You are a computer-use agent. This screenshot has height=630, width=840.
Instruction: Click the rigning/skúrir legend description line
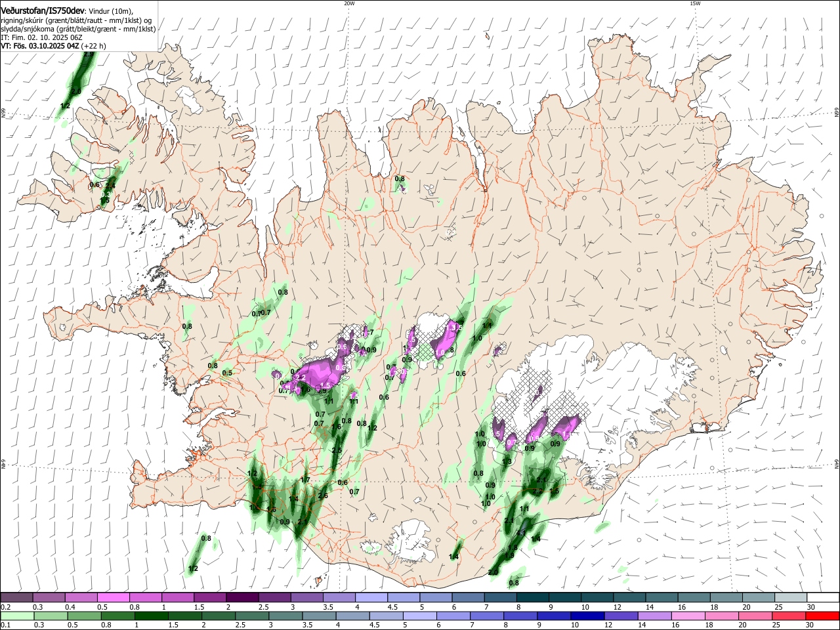click(76, 20)
